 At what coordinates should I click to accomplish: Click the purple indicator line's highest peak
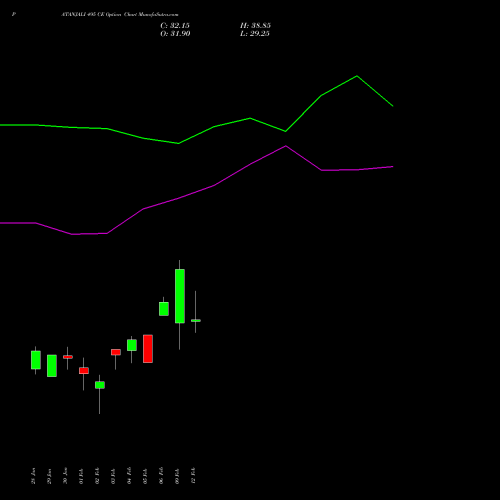(x=286, y=146)
